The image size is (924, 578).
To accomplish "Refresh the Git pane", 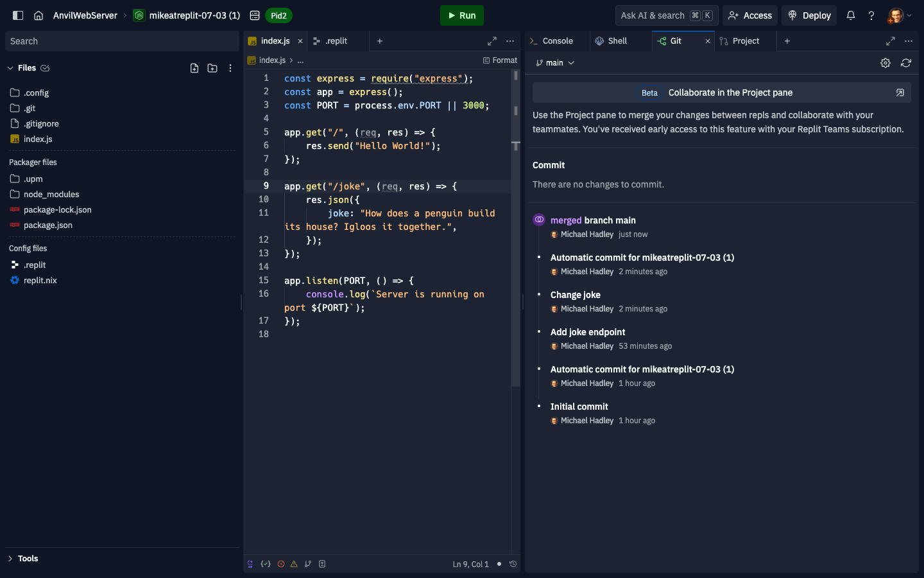I will 906,63.
